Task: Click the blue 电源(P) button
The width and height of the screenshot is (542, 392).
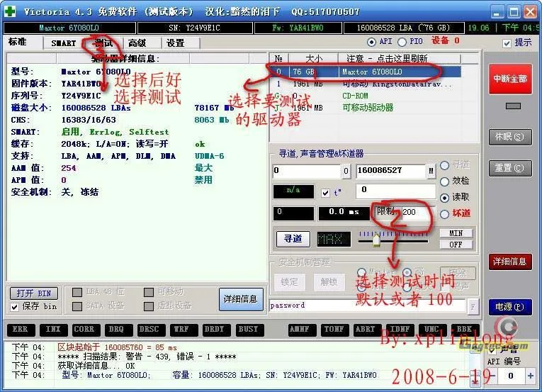Action: 510,306
